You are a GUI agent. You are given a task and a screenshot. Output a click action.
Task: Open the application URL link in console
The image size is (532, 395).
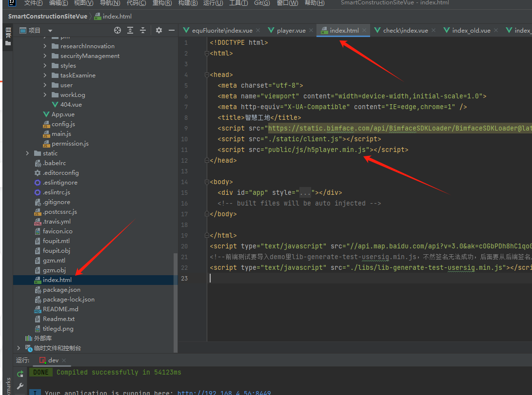coord(224,393)
